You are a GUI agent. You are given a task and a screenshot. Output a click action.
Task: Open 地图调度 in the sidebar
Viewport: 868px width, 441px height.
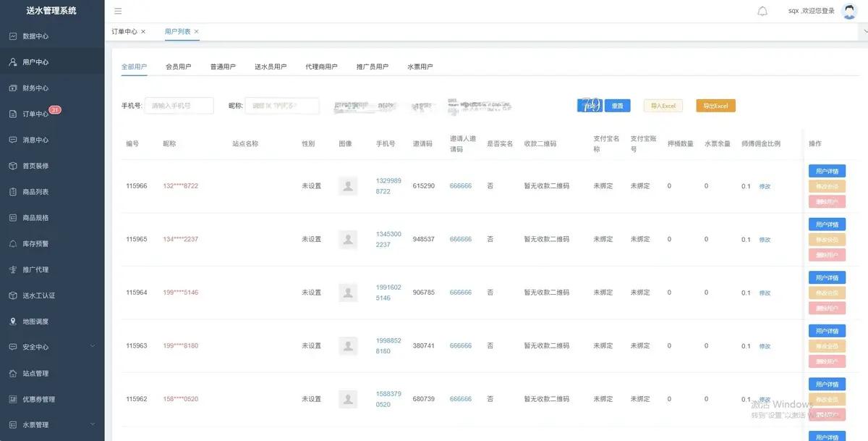pos(52,322)
